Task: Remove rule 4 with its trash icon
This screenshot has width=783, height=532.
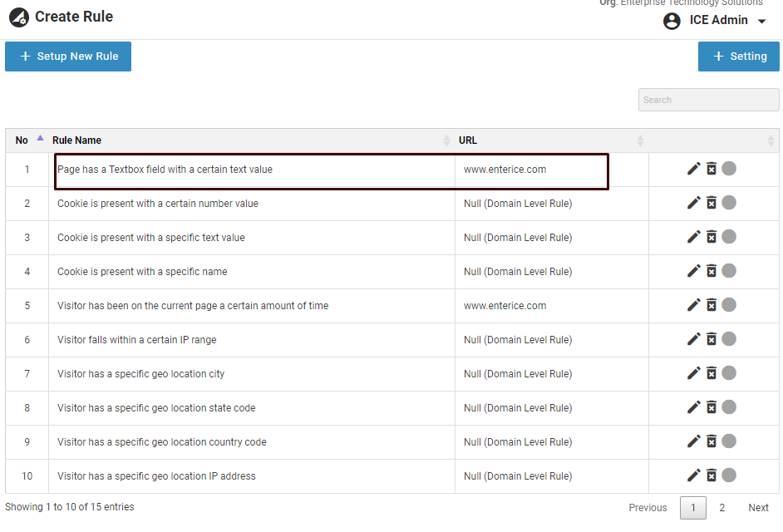Action: [x=712, y=271]
